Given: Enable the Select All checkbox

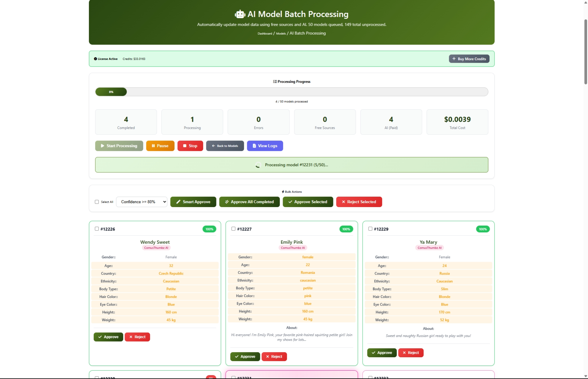Looking at the screenshot, I should tap(96, 202).
